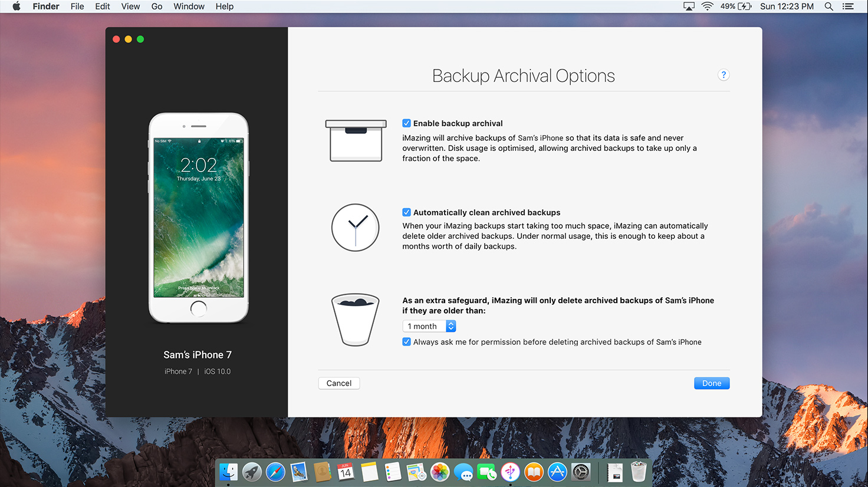Viewport: 868px width, 487px height.
Task: Open Safari from the Dock
Action: [x=275, y=472]
